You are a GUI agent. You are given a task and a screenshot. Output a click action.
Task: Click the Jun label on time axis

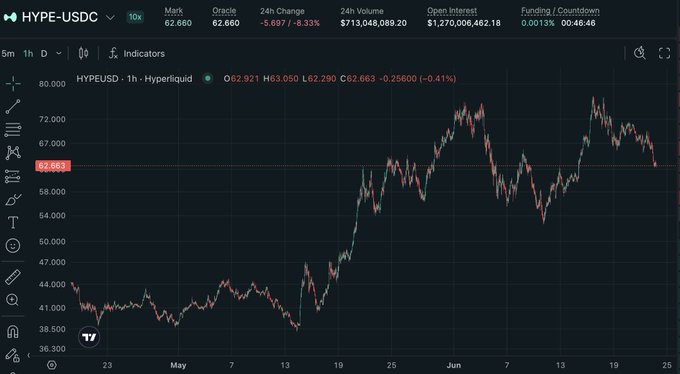(x=454, y=365)
